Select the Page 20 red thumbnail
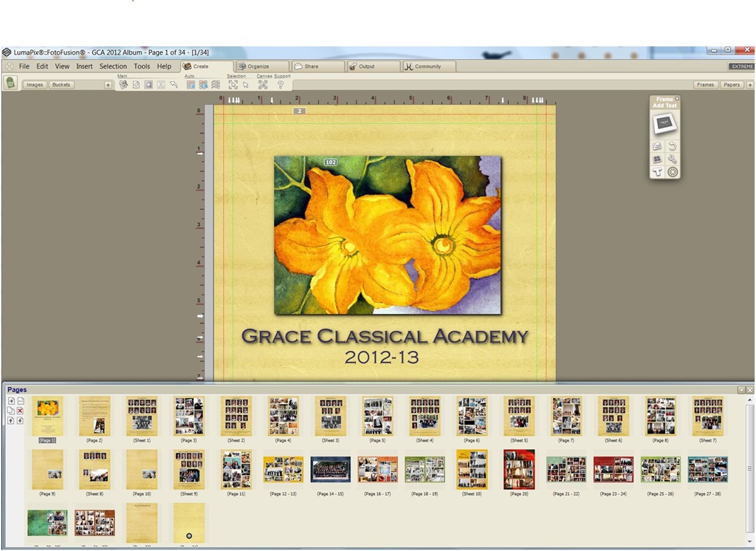This screenshot has width=756, height=551. 519,470
